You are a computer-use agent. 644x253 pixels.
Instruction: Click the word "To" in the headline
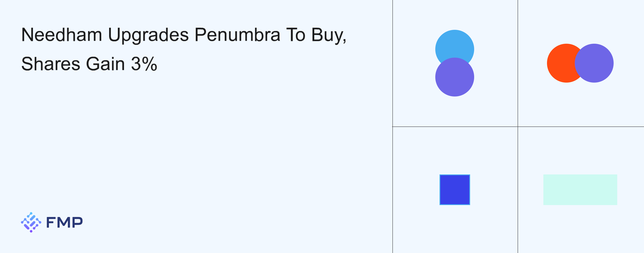pyautogui.click(x=296, y=35)
